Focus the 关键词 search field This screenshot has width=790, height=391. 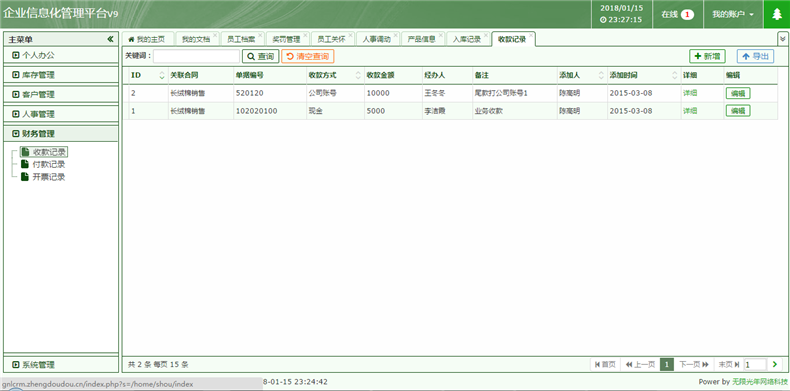(196, 56)
